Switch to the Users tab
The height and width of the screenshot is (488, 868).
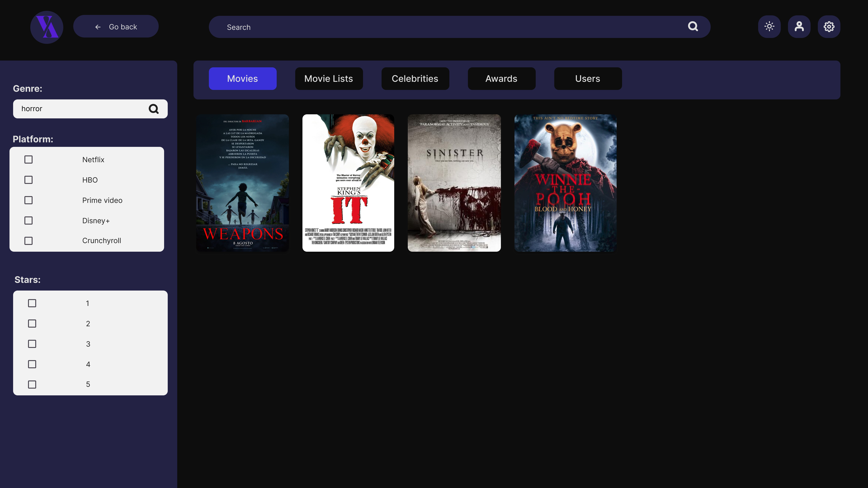click(x=588, y=78)
